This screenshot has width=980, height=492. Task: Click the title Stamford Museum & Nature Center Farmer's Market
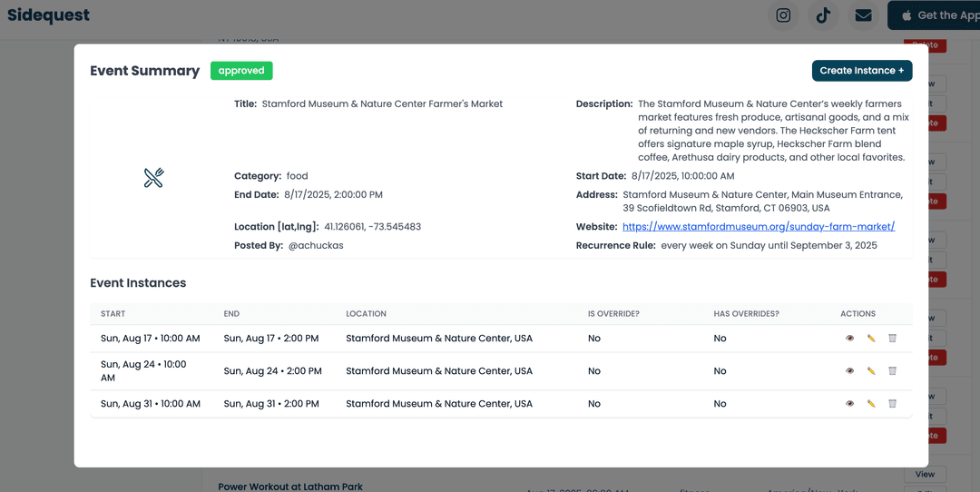point(382,103)
